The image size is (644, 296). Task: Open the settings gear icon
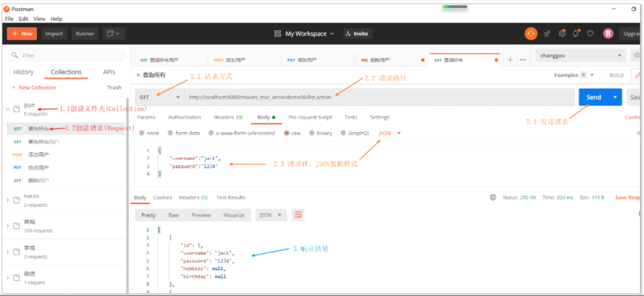[562, 34]
